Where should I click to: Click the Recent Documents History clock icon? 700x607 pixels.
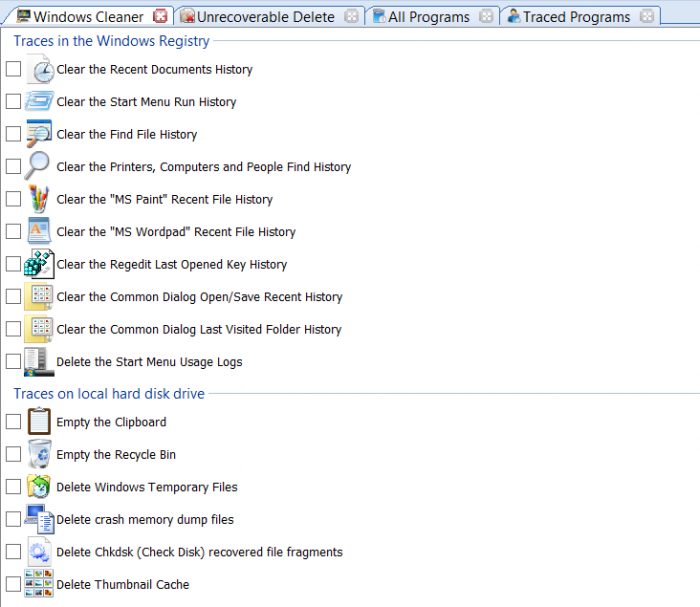click(40, 69)
